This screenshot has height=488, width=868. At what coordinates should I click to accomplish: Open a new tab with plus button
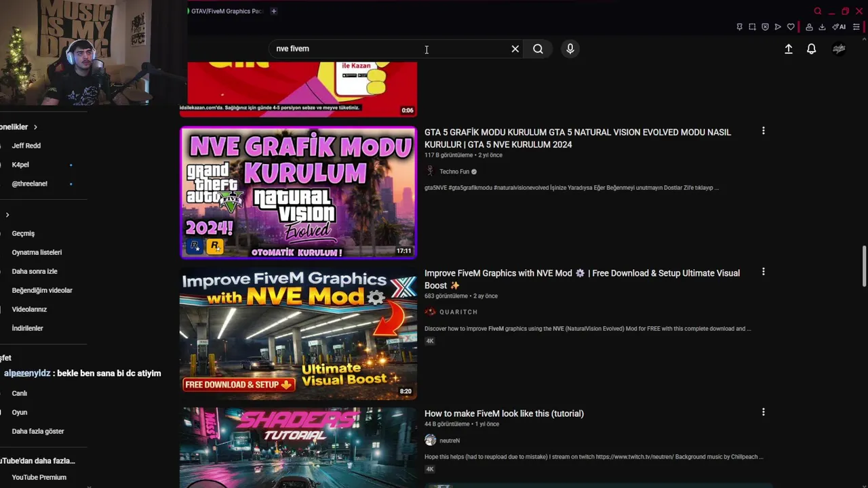pos(274,11)
